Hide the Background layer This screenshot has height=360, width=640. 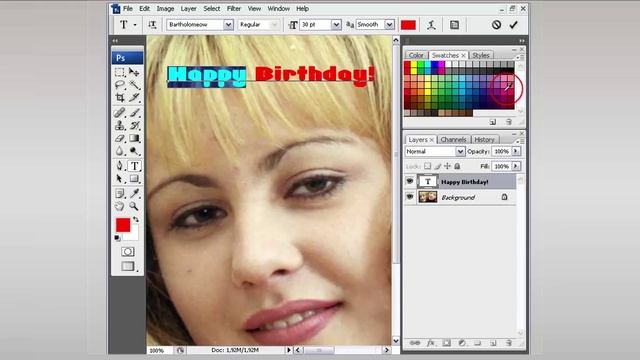tap(410, 197)
